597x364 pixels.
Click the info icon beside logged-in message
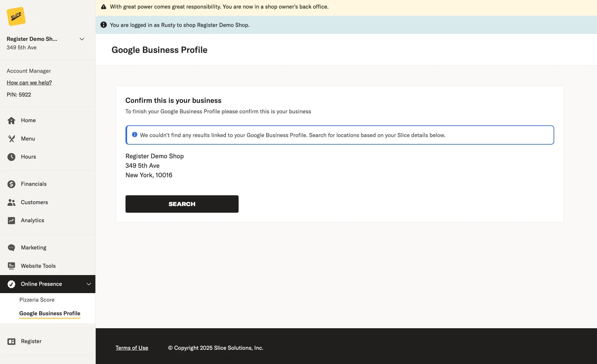coord(104,25)
